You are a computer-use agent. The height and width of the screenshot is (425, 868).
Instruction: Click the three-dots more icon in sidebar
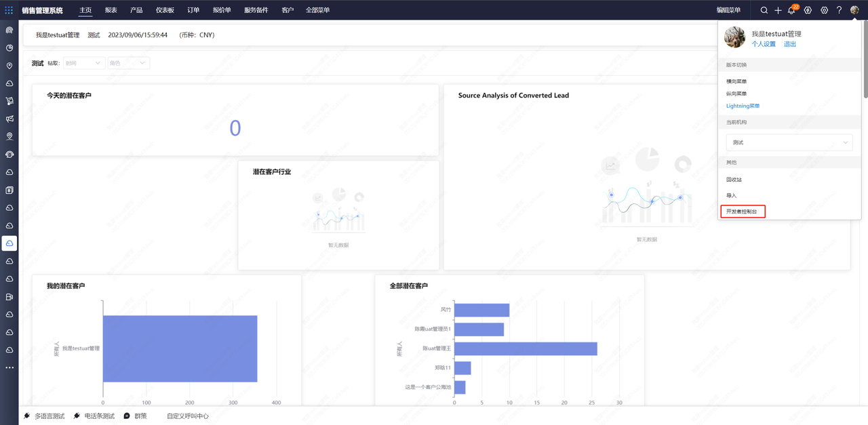pyautogui.click(x=9, y=367)
